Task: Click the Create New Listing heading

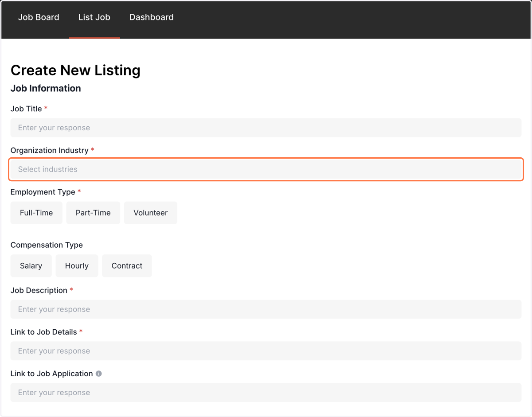Action: tap(75, 70)
